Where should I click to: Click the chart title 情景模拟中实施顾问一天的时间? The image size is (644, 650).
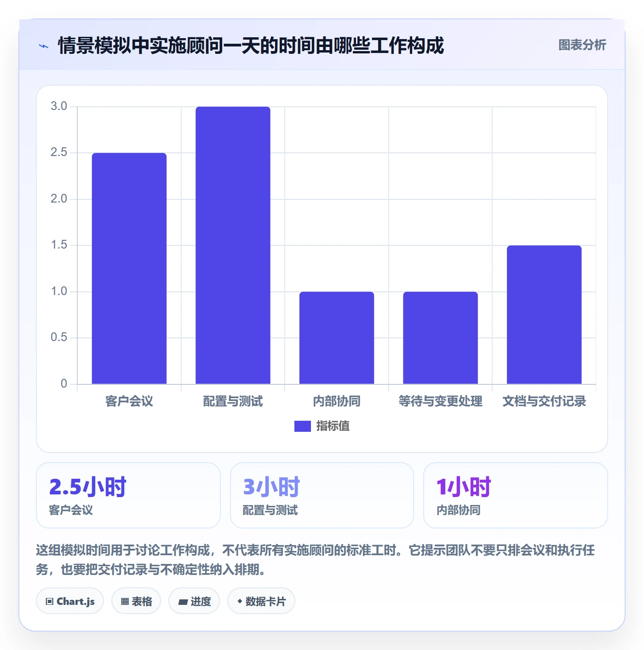[x=251, y=46]
